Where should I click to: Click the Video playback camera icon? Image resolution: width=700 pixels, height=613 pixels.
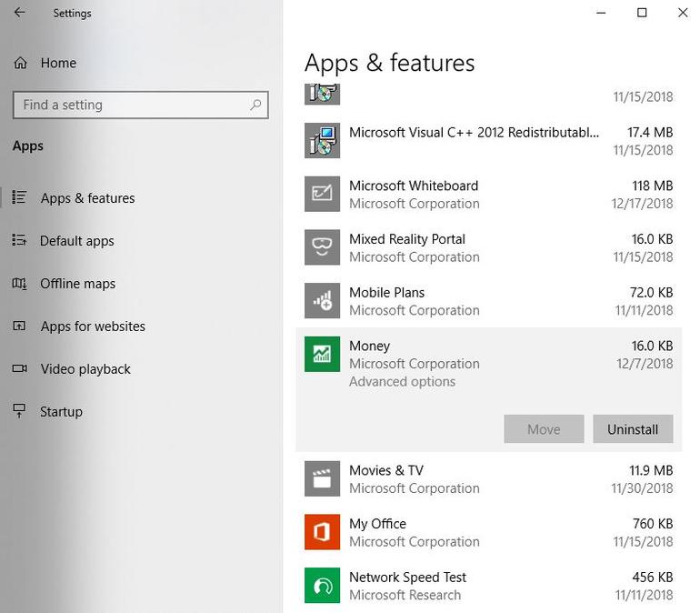pos(19,368)
